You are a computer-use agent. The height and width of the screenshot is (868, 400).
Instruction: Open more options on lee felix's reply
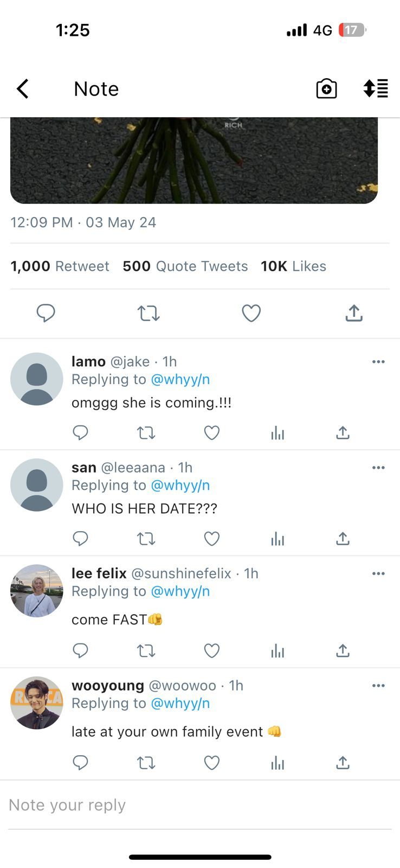point(378,573)
